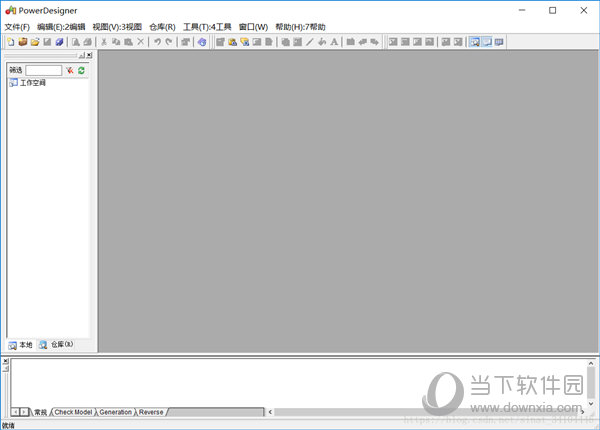Viewport: 600px width, 430px height.
Task: Switch to the 仓库 browser tab
Action: tap(56, 345)
